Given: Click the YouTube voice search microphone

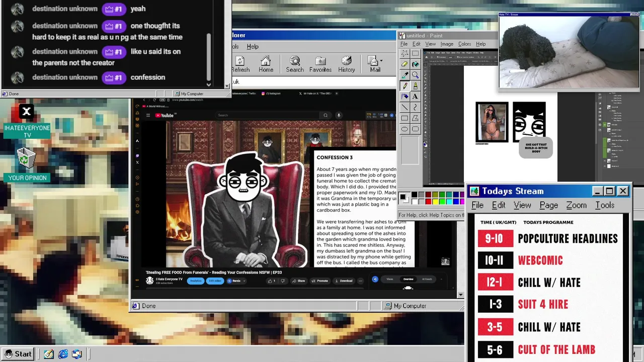Looking at the screenshot, I should (339, 115).
